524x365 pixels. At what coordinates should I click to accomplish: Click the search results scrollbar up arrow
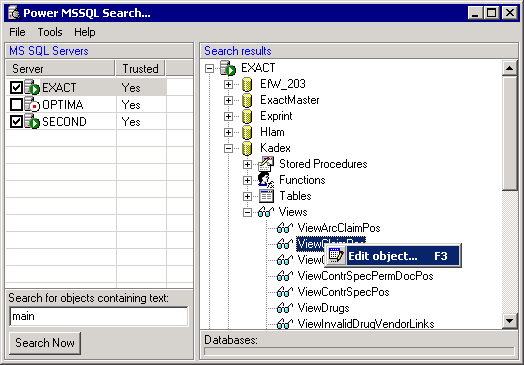point(510,69)
